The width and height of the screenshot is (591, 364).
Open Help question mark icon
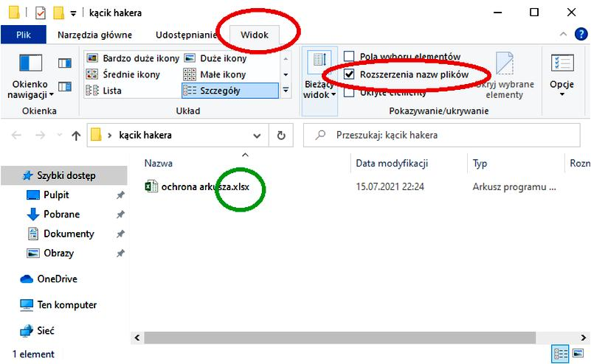[581, 34]
